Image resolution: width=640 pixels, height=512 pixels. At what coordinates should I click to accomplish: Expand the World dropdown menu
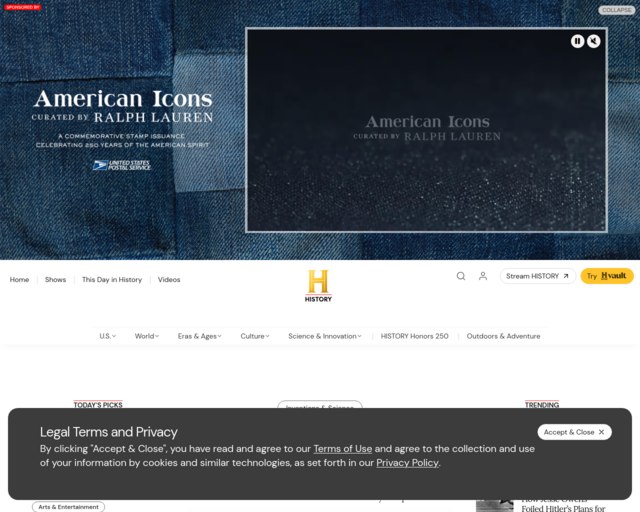coord(147,336)
